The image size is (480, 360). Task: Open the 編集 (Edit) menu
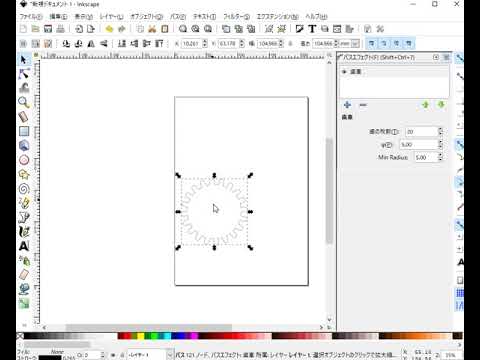pos(58,16)
